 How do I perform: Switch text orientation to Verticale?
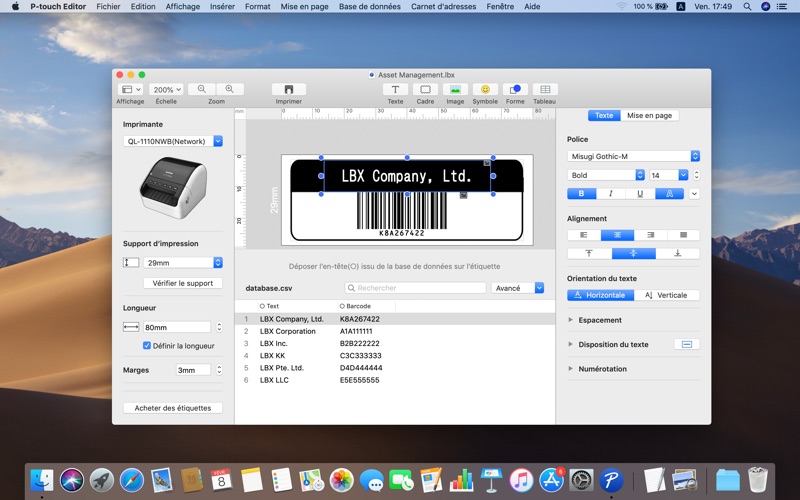[667, 295]
